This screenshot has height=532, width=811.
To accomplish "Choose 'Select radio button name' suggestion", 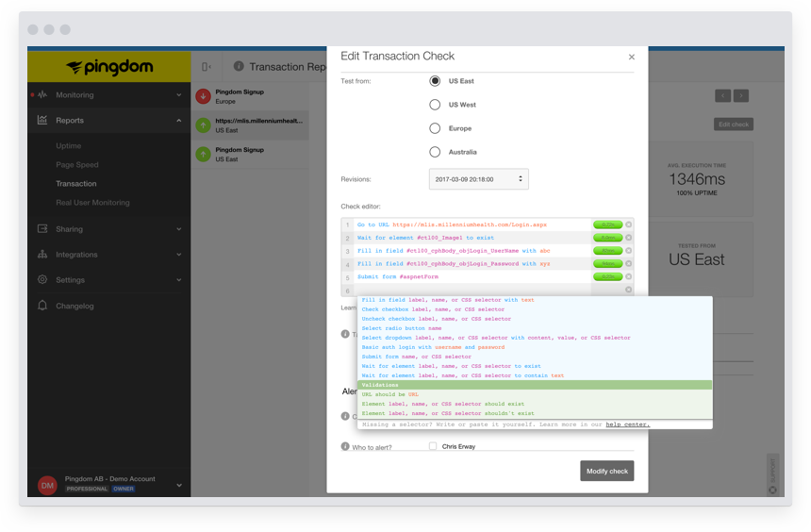I will (402, 328).
